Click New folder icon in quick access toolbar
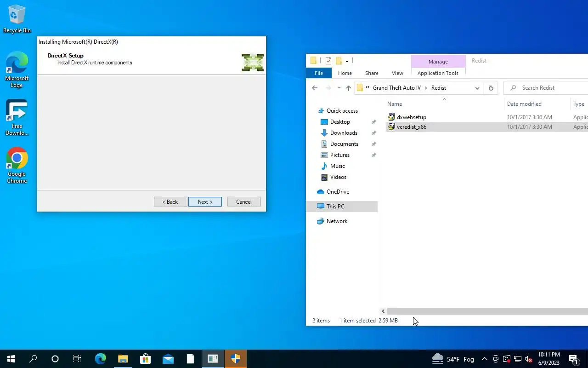 (x=339, y=61)
